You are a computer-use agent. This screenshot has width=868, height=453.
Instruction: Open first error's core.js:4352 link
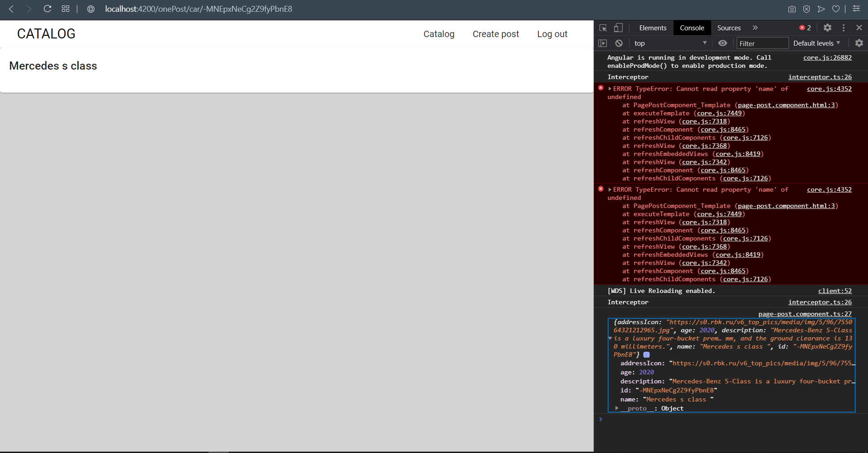click(829, 89)
